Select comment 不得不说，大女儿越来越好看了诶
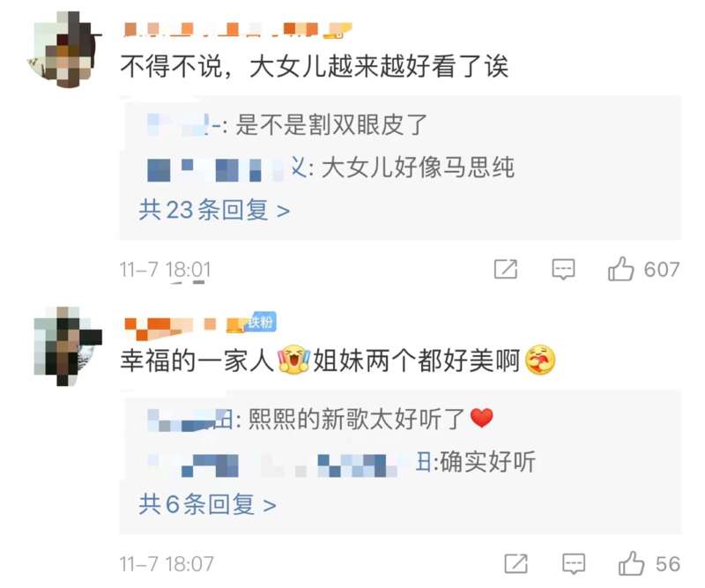This screenshot has width=705, height=588. coord(315,67)
